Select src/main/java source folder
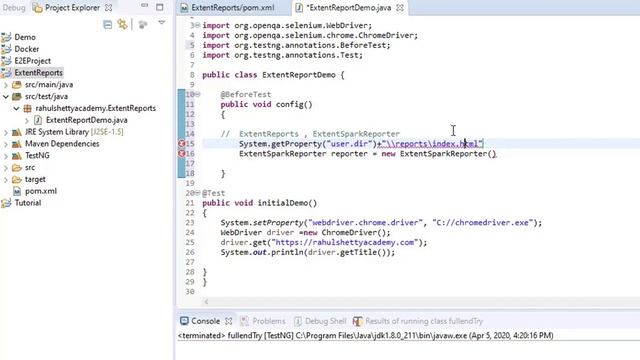 (49, 85)
